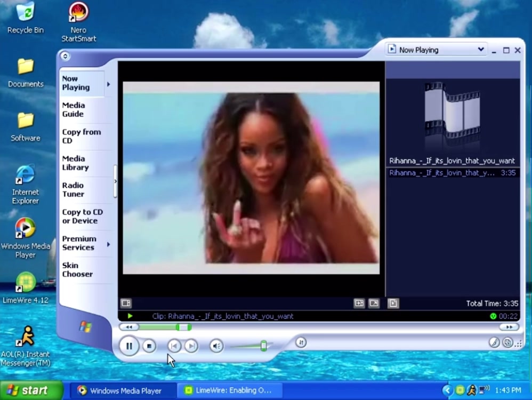The image size is (532, 400).
Task: Toggle the equalizer settings pane icon
Action: (126, 303)
